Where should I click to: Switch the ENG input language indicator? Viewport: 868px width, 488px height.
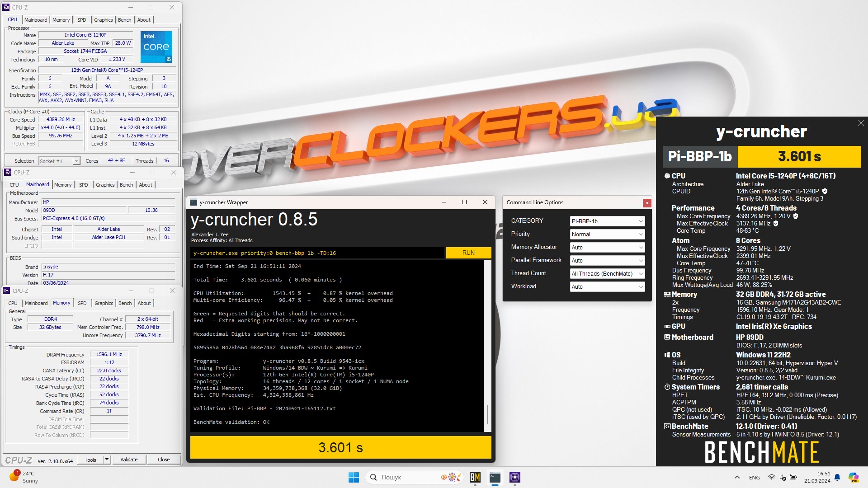tap(755, 477)
